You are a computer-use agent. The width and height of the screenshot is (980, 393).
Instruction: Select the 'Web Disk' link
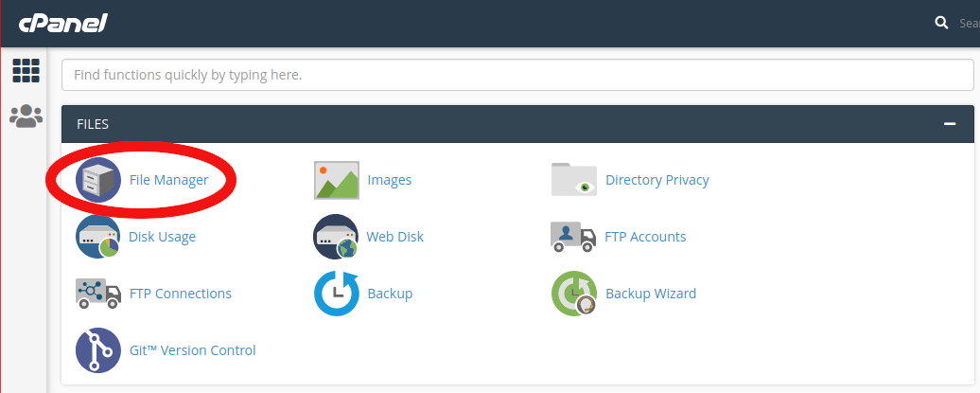pyautogui.click(x=395, y=237)
